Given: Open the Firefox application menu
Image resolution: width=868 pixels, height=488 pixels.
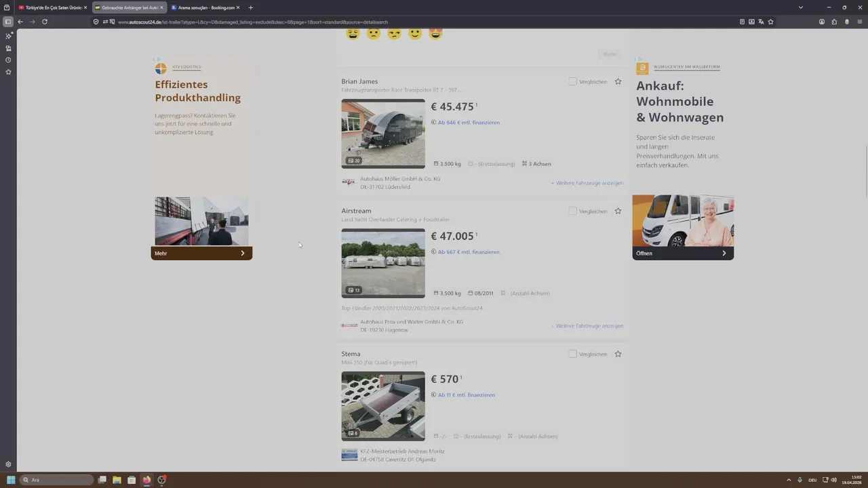Looking at the screenshot, I should point(859,22).
